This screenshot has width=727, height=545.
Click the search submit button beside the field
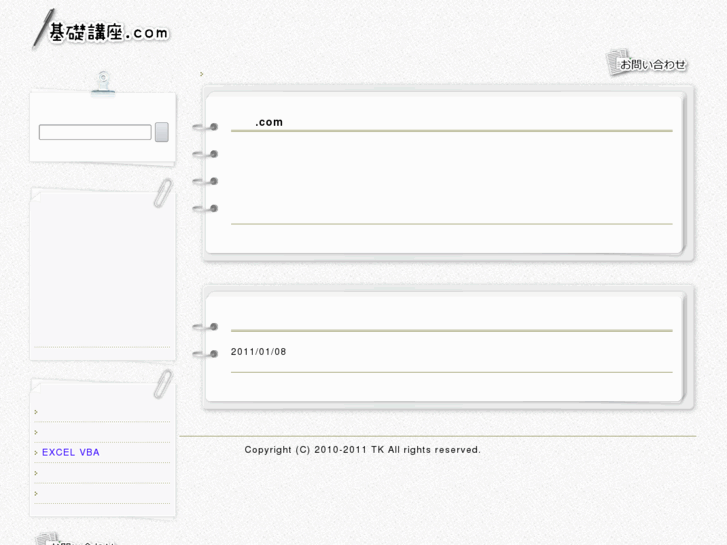[x=161, y=132]
